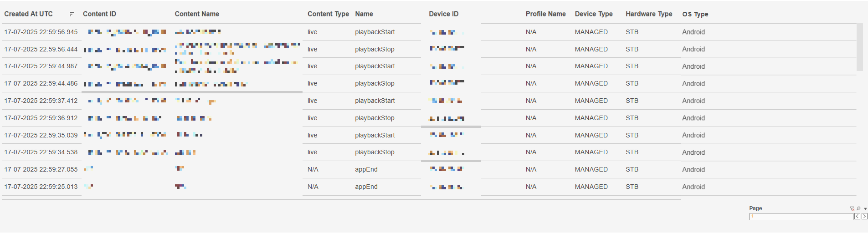Viewport: 868px width, 233px height.
Task: Go to the previous page with left arrow
Action: click(x=857, y=217)
